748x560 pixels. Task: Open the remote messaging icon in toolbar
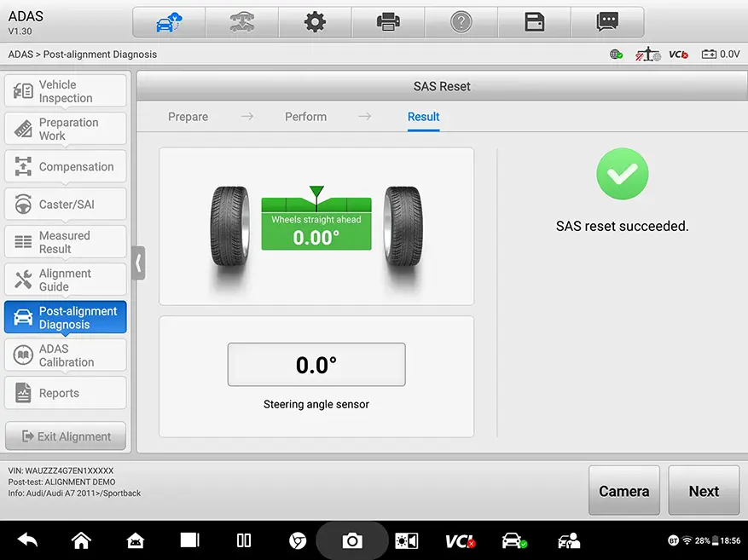(x=608, y=22)
